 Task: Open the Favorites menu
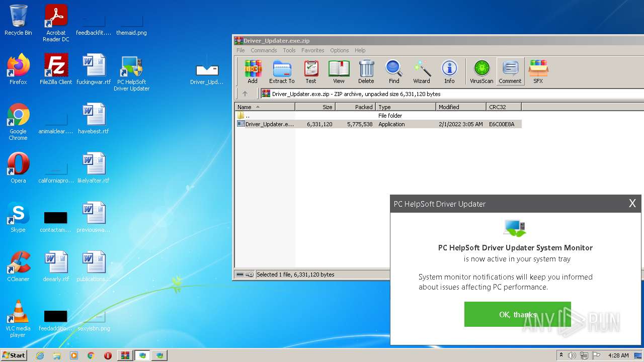(x=312, y=50)
